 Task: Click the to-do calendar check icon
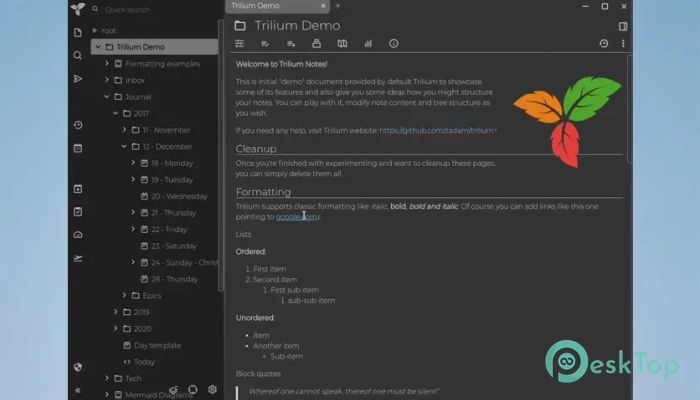[78, 212]
